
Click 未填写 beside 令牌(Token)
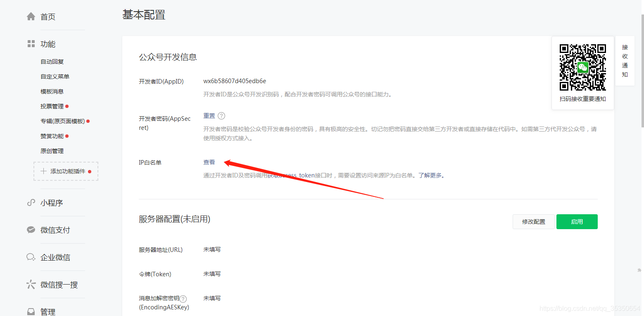[212, 274]
